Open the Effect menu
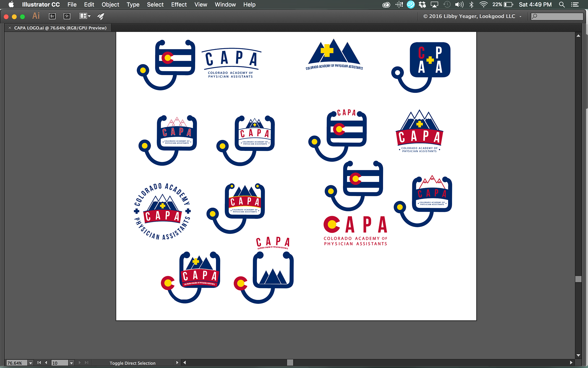 [179, 5]
